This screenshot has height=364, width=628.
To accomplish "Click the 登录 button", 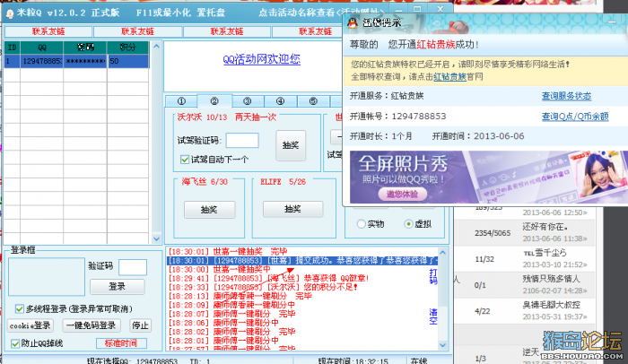I will click(x=118, y=286).
